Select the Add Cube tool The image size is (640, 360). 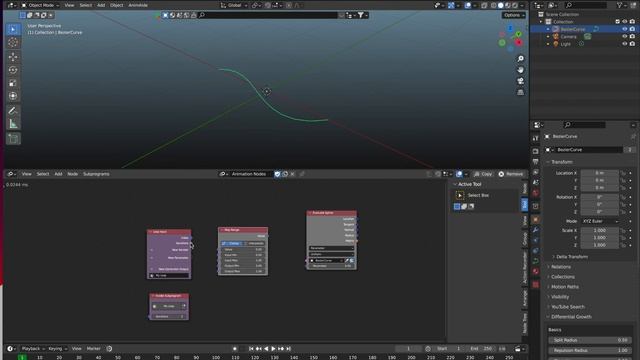(13, 139)
